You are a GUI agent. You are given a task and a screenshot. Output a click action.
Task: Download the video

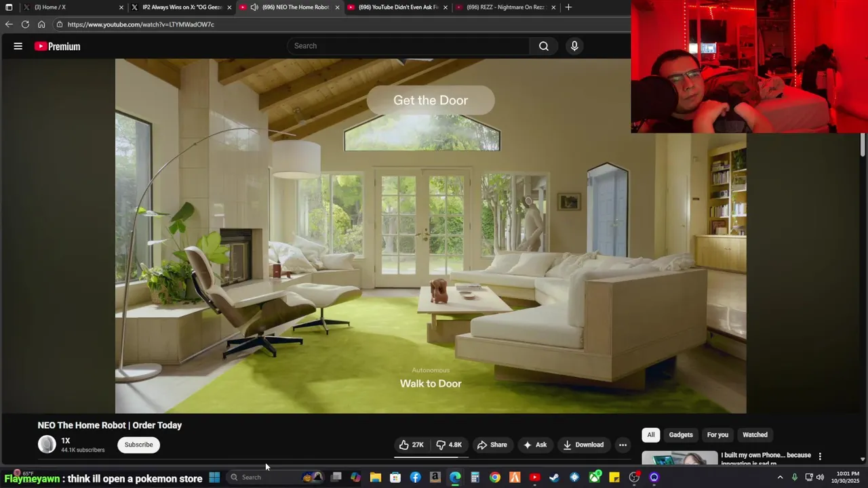(583, 445)
